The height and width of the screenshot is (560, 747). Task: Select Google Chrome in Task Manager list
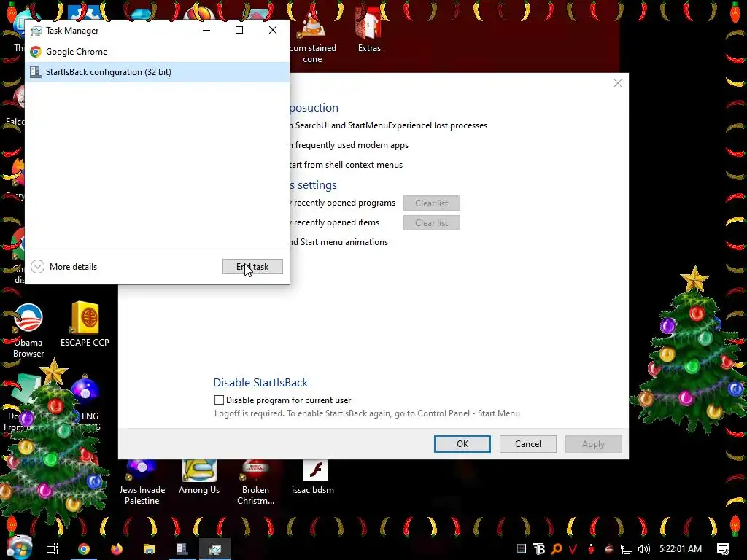point(157,52)
